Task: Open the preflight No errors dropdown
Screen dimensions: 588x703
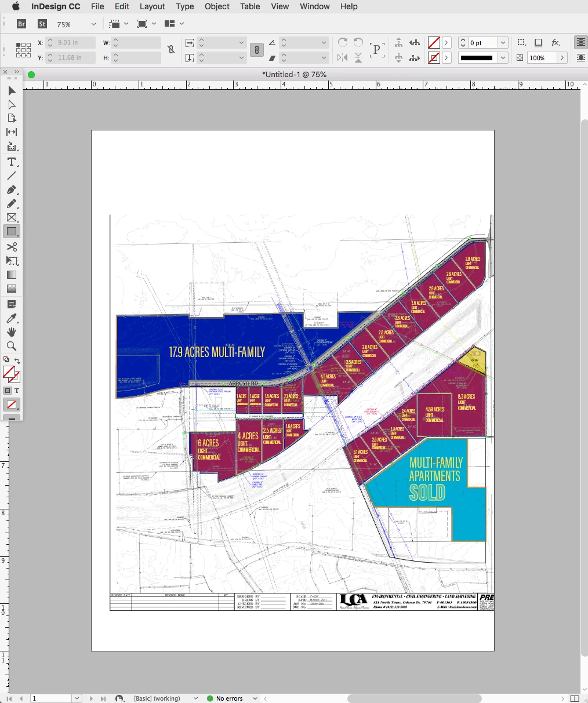Action: point(195,698)
